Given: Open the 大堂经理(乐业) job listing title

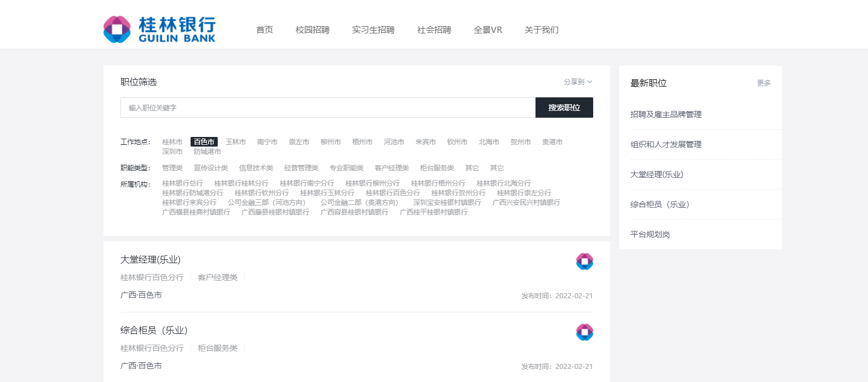Looking at the screenshot, I should tap(150, 260).
